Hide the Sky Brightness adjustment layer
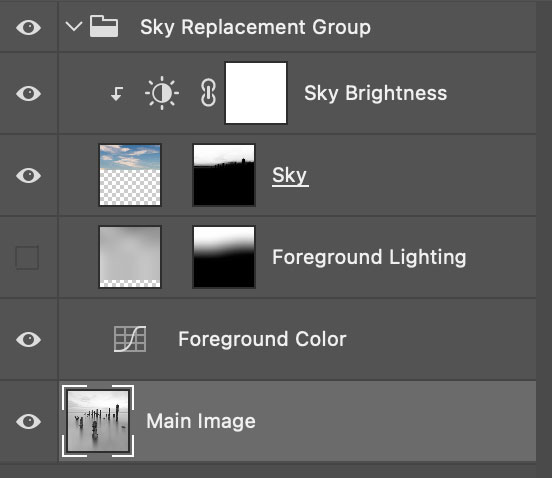Viewport: 552px width, 478px height. pyautogui.click(x=29, y=94)
